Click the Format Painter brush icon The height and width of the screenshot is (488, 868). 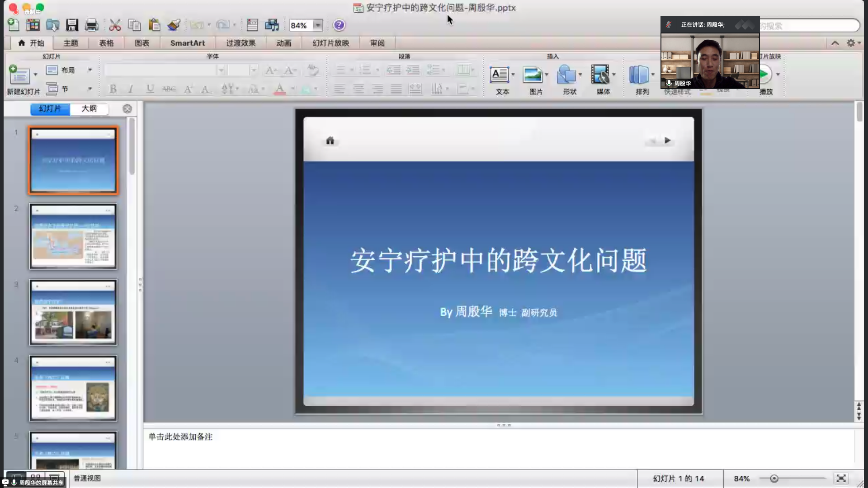pyautogui.click(x=174, y=25)
